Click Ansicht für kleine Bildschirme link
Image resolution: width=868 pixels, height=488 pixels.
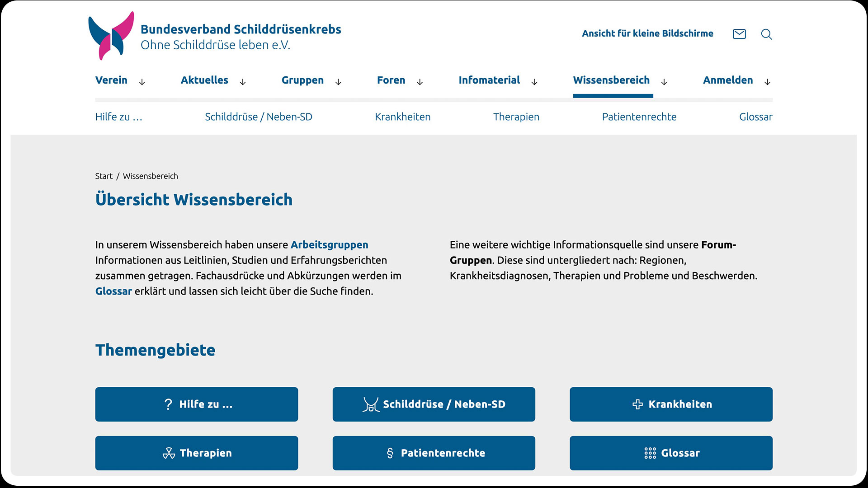647,33
